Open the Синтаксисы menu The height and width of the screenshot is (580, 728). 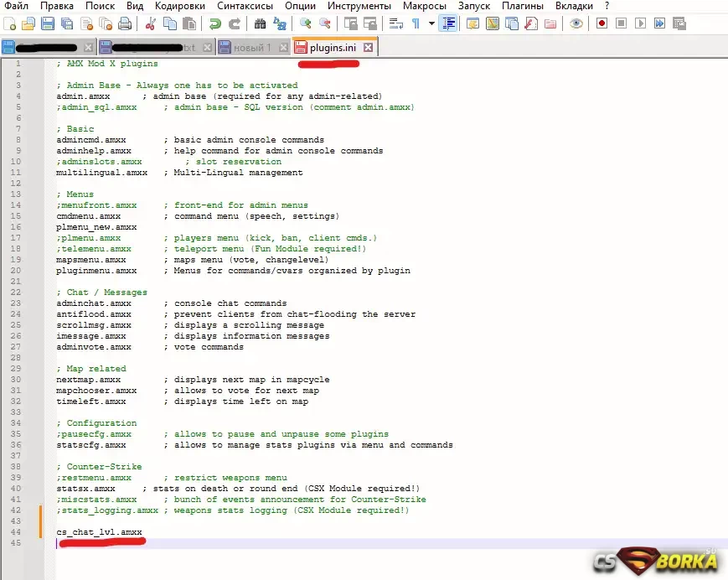(x=245, y=6)
